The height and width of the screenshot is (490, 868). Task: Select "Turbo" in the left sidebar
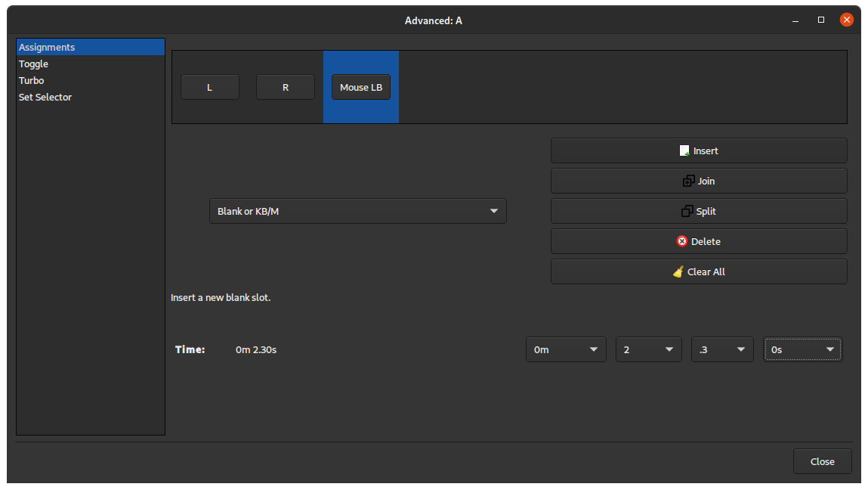point(31,80)
